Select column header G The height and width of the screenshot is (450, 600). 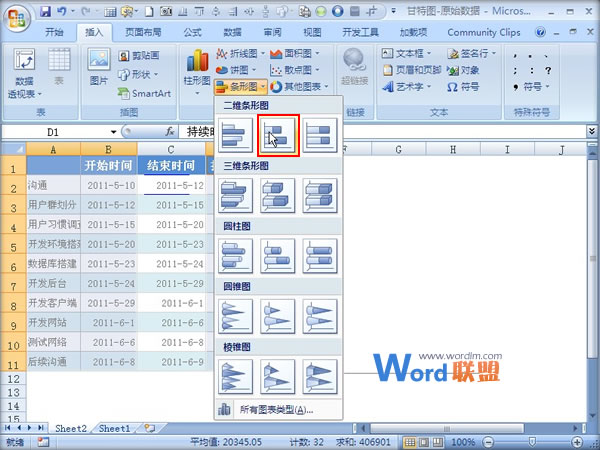pyautogui.click(x=398, y=149)
